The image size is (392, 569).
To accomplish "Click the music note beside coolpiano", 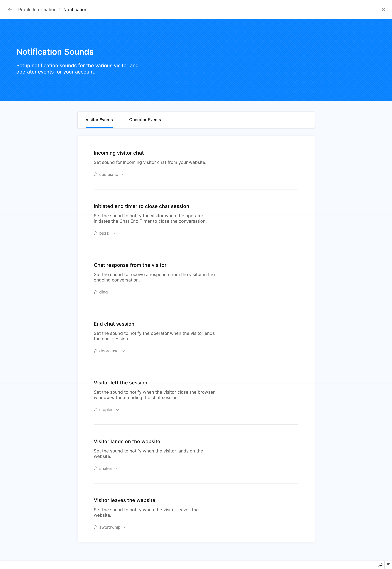I will click(x=95, y=174).
